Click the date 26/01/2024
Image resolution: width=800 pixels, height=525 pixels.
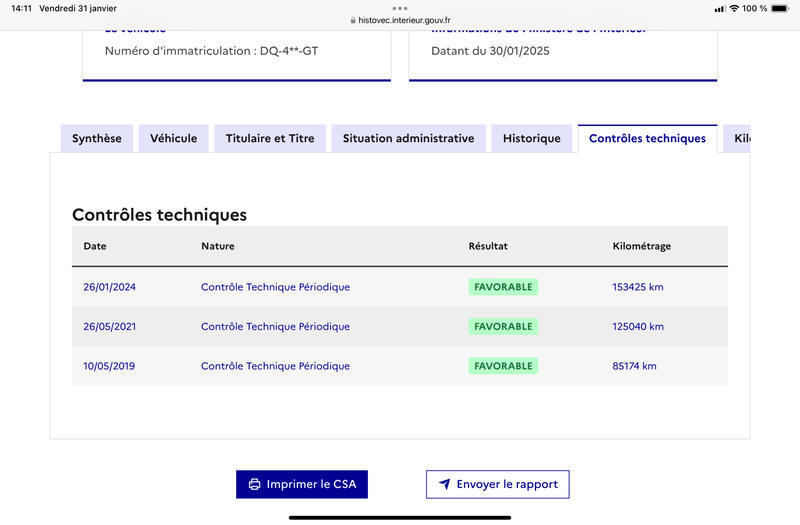point(109,287)
